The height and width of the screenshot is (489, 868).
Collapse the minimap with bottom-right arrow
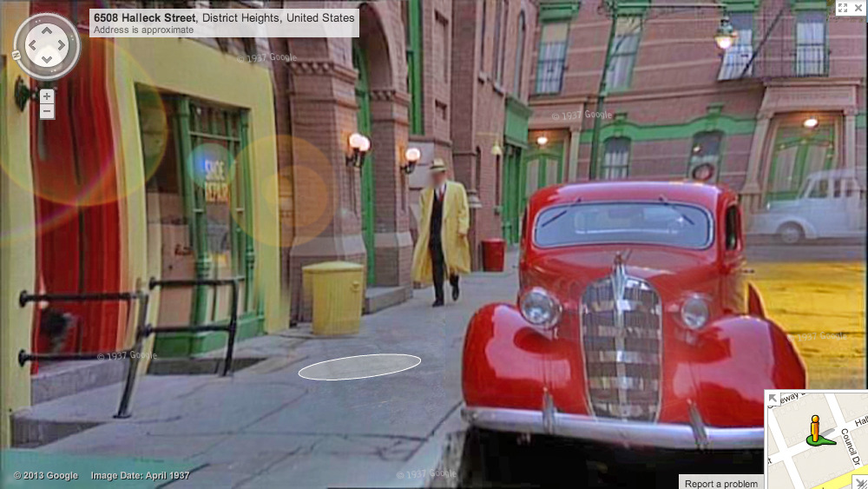coord(861,483)
